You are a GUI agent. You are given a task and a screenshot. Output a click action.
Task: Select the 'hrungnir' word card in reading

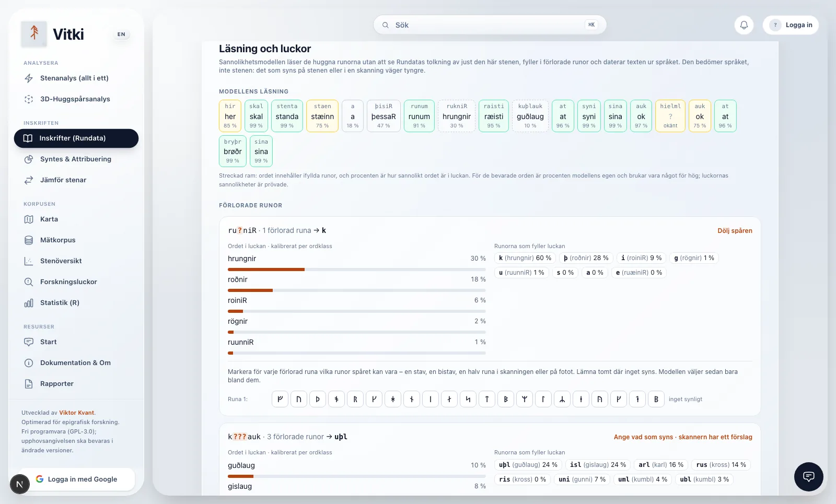pos(457,116)
